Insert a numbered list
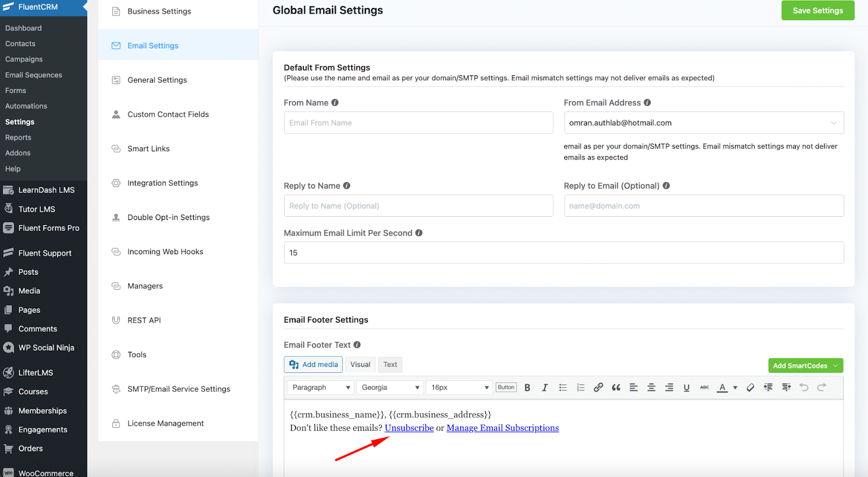The height and width of the screenshot is (477, 868). tap(580, 388)
